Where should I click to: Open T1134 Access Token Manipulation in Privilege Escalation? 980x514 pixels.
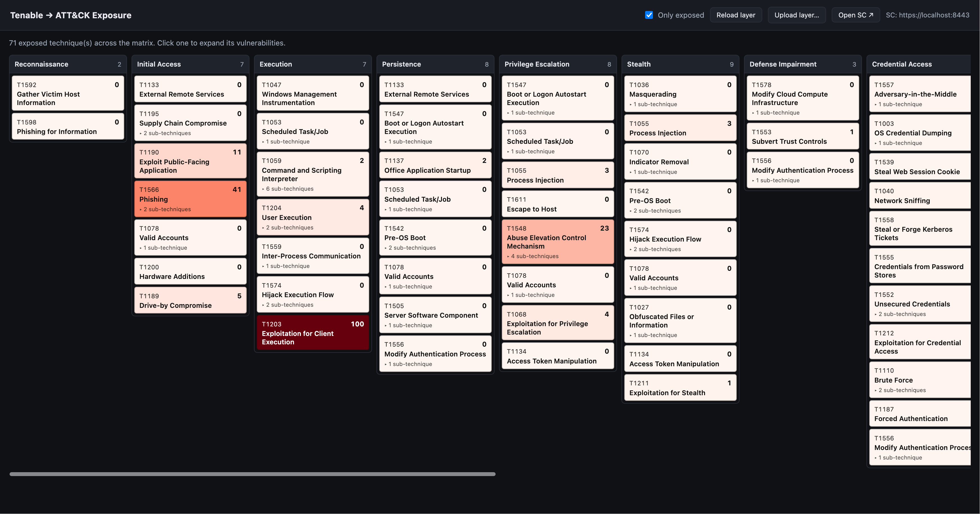coord(558,356)
